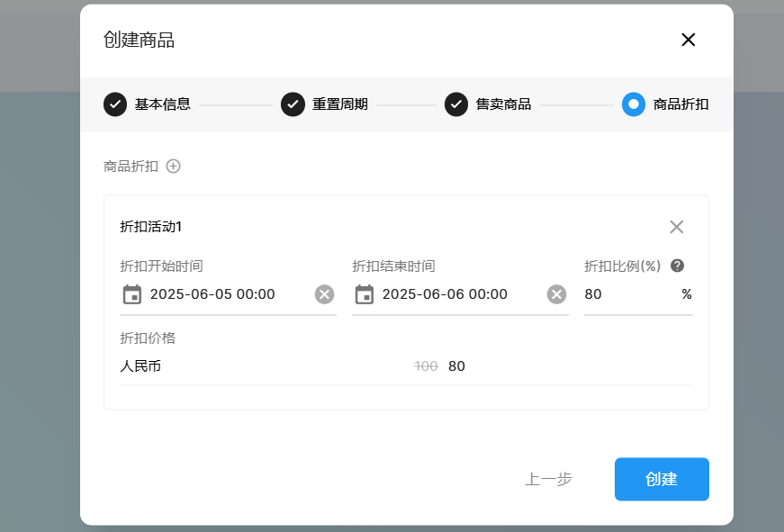
Task: Show help for 折扣比例(%)
Action: coord(678,266)
